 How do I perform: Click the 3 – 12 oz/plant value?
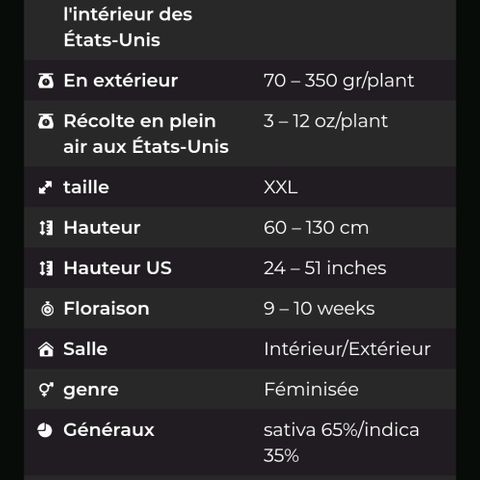(x=326, y=121)
